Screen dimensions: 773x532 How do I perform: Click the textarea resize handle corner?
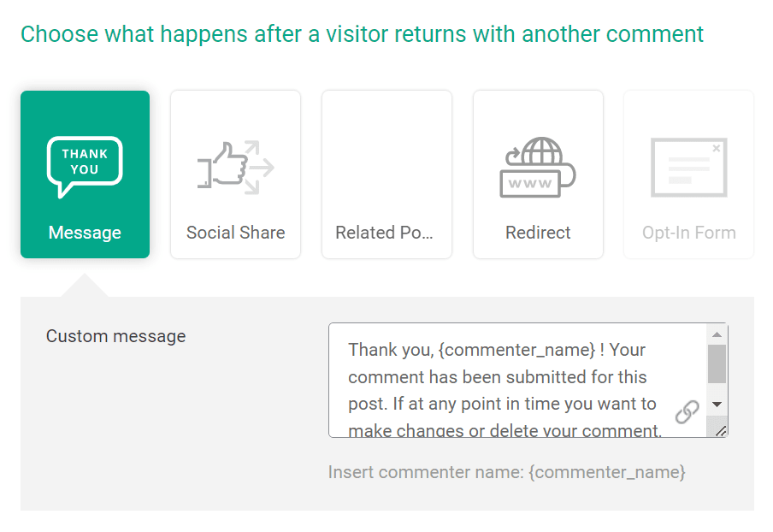tap(720, 430)
